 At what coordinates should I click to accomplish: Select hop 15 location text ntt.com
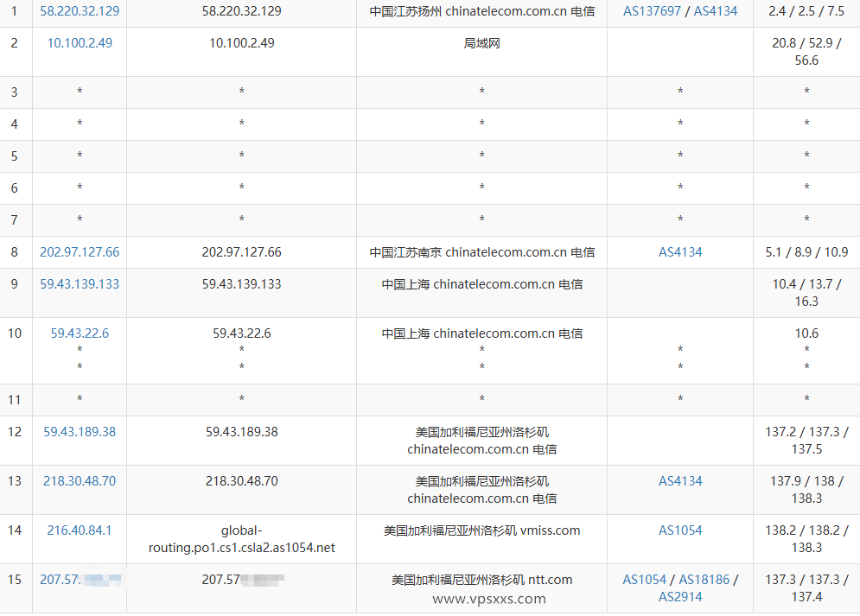coord(550,580)
